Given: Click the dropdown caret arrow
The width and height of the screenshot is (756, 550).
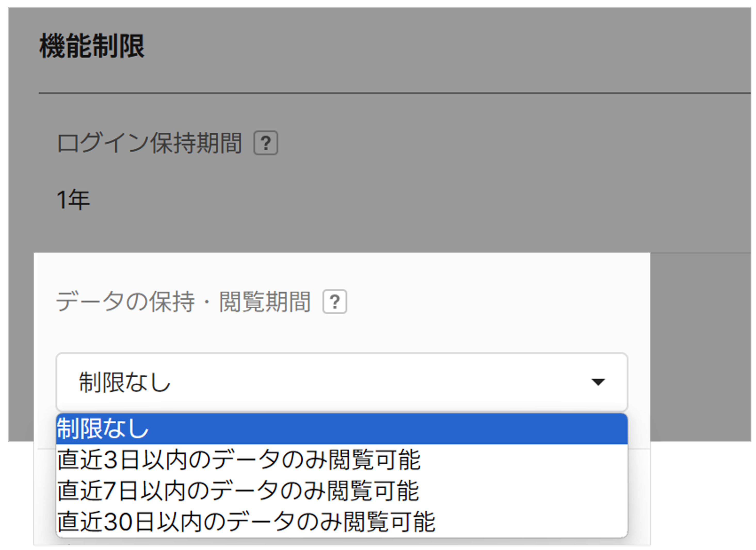Looking at the screenshot, I should (598, 382).
